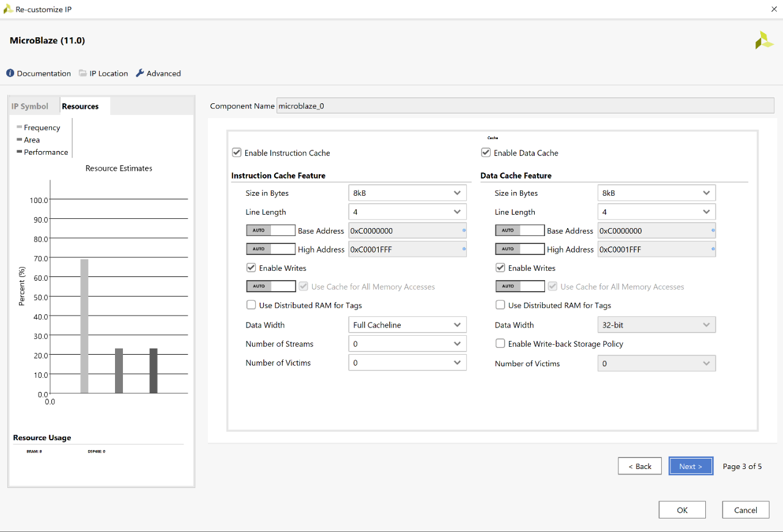
Task: Click 'Resource Usage' label
Action: click(42, 438)
